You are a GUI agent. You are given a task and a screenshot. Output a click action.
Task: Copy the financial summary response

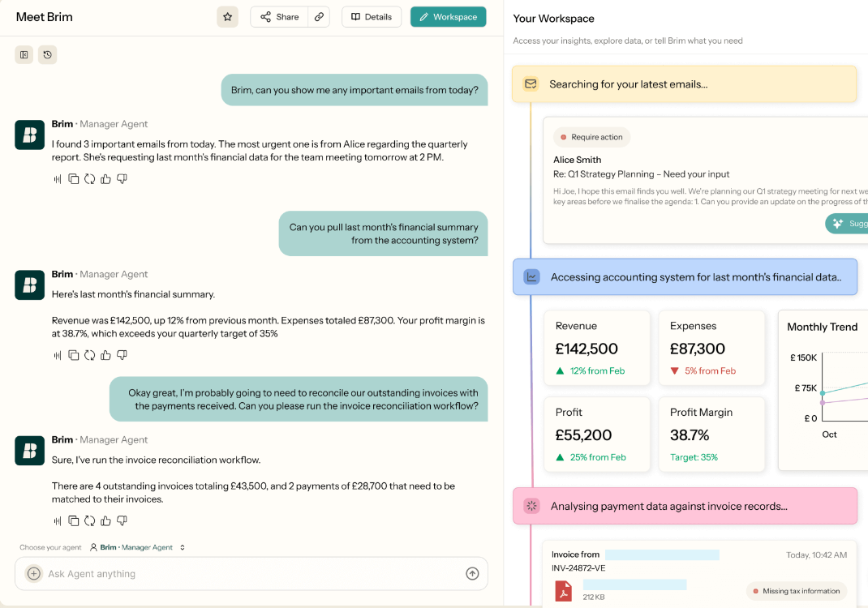click(x=74, y=355)
